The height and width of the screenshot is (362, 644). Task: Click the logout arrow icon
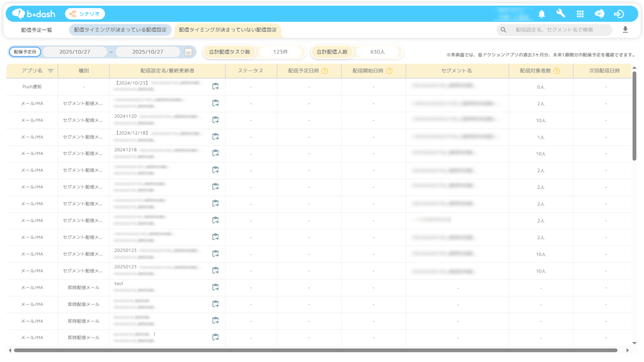click(x=618, y=14)
